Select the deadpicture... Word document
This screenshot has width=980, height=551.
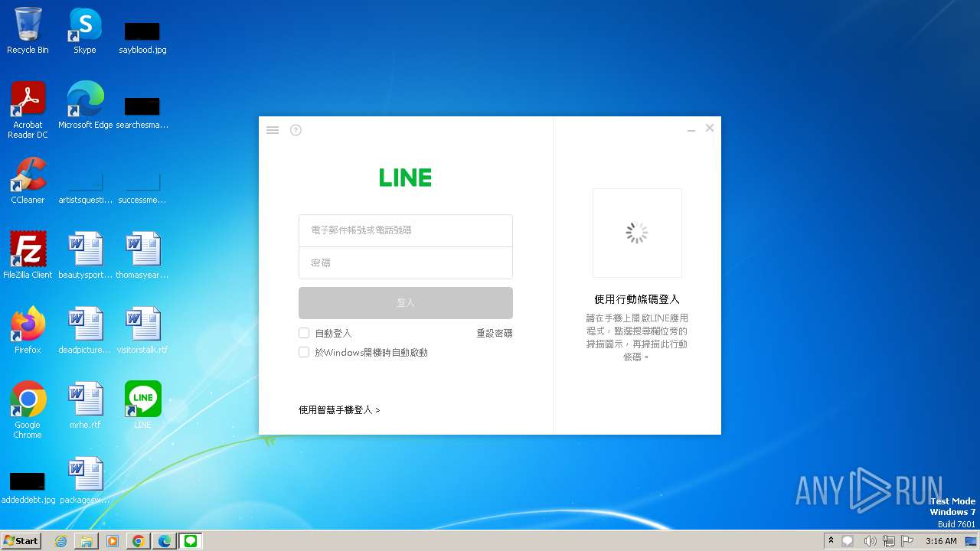click(x=85, y=331)
